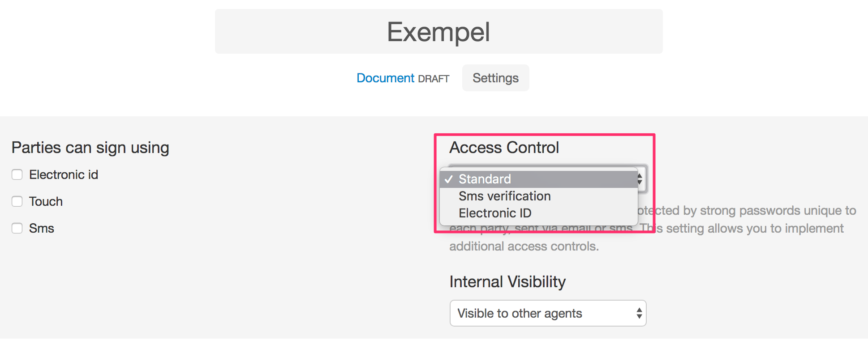Click the Internal Visibility dropdown arrows
The width and height of the screenshot is (868, 357).
point(639,313)
